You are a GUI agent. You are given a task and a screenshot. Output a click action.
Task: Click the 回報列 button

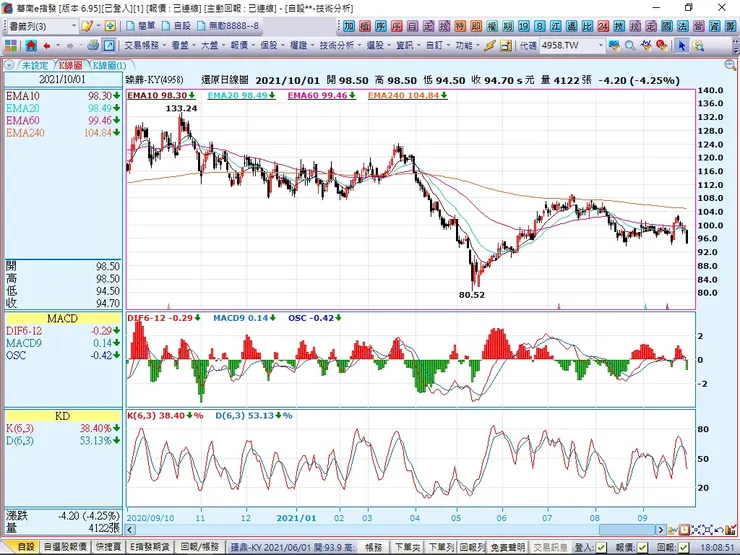coord(472,547)
